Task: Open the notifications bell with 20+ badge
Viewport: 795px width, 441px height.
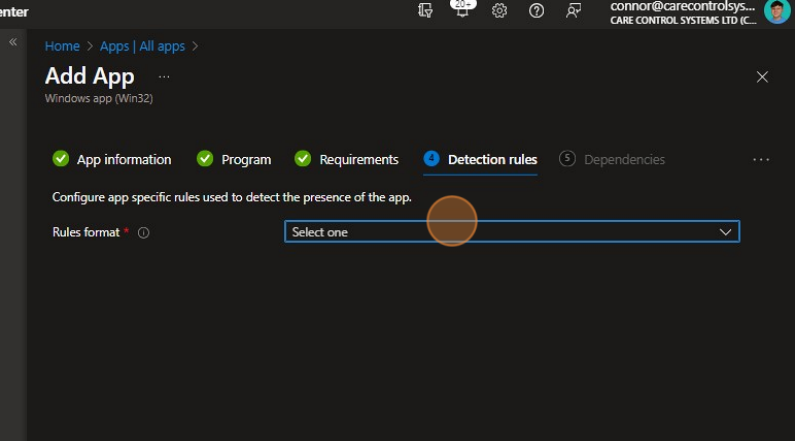Action: [x=461, y=11]
